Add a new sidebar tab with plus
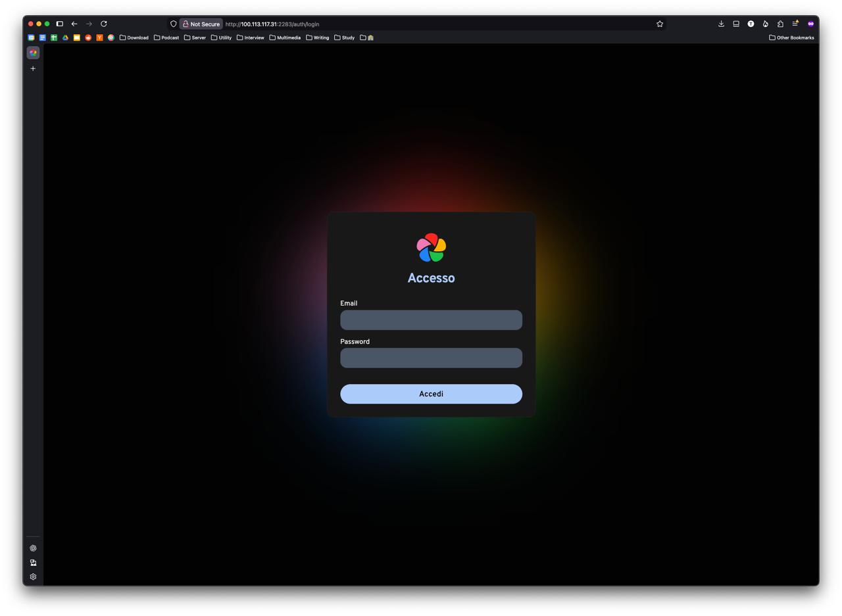Viewport: 842px width, 616px height. tap(33, 68)
